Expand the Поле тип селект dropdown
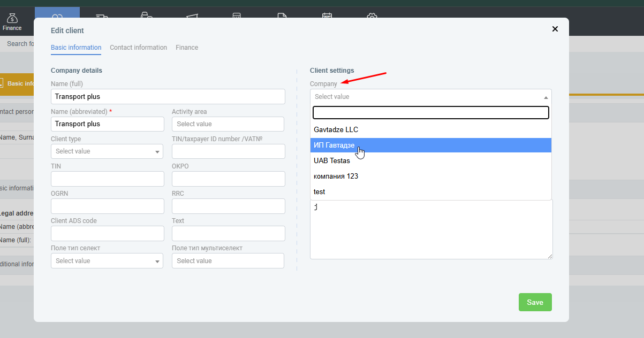The height and width of the screenshot is (338, 644). point(107,261)
